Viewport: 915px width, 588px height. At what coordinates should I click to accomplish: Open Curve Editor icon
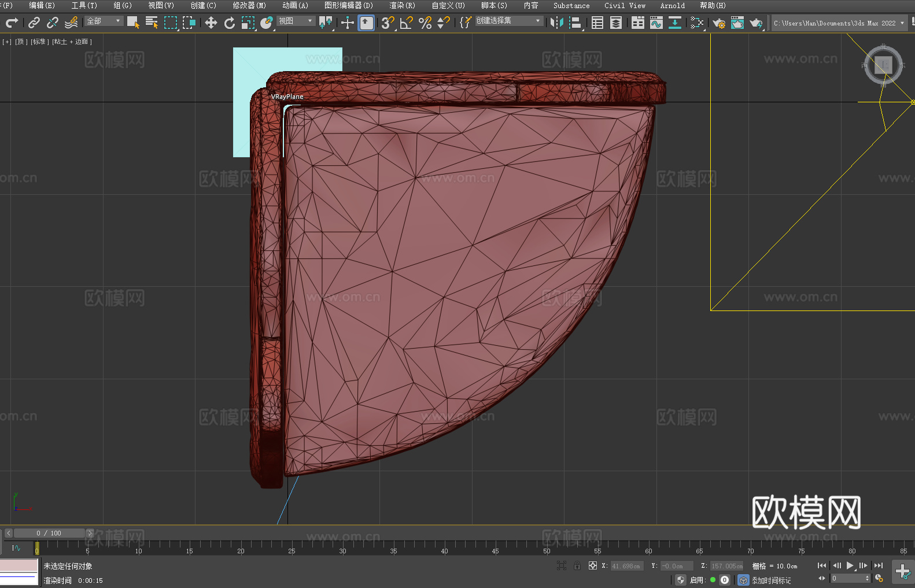tap(656, 23)
